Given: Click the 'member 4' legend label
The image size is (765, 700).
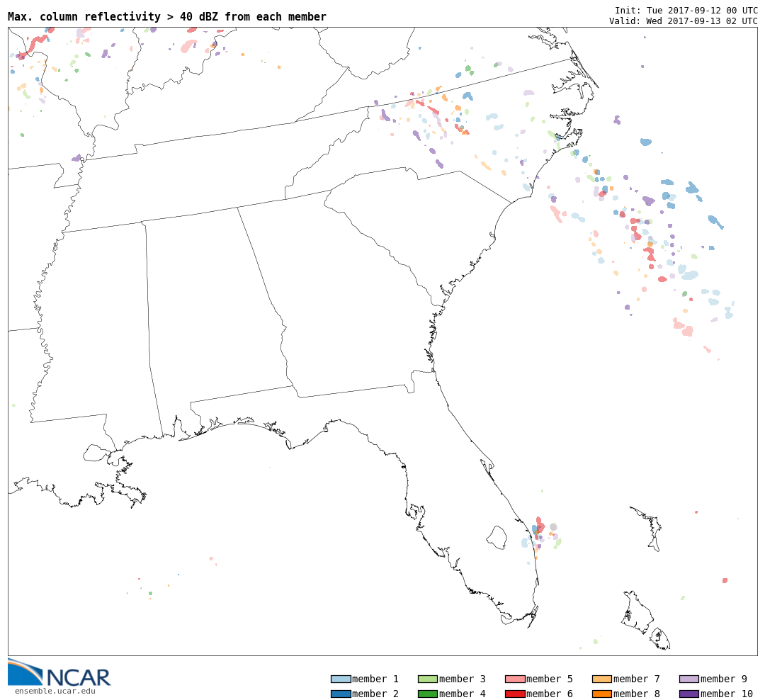Looking at the screenshot, I should (x=463, y=694).
